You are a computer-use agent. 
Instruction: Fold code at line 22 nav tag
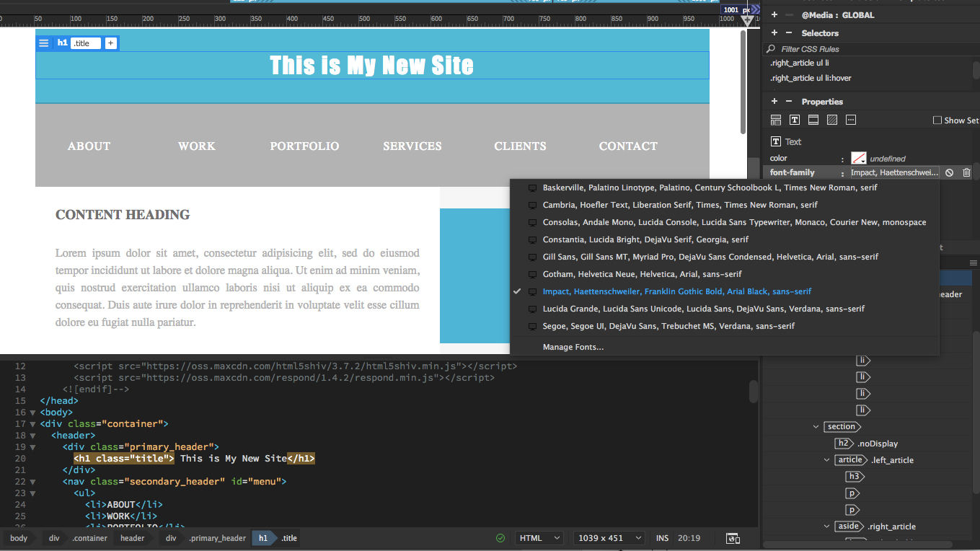32,482
